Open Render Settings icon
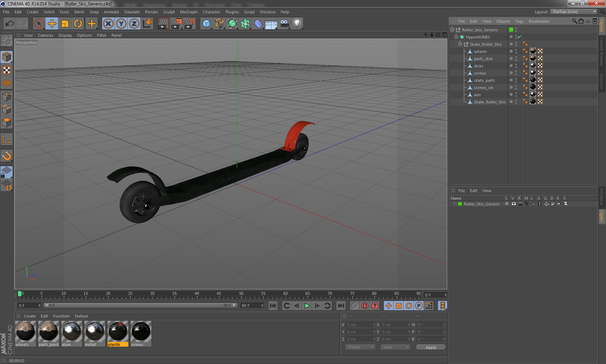The width and height of the screenshot is (606, 364). pos(189,24)
